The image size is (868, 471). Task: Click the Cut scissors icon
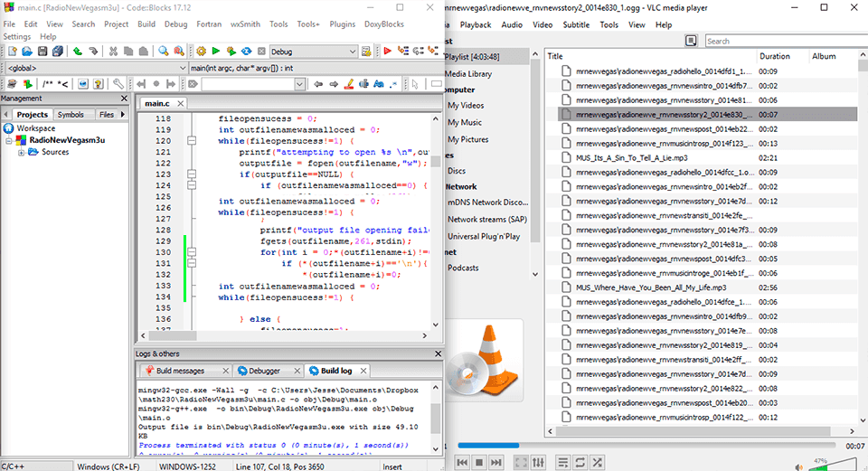[x=113, y=52]
